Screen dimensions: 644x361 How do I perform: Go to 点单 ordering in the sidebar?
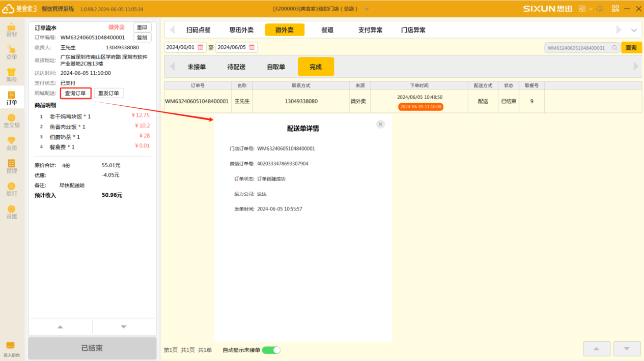click(x=11, y=52)
